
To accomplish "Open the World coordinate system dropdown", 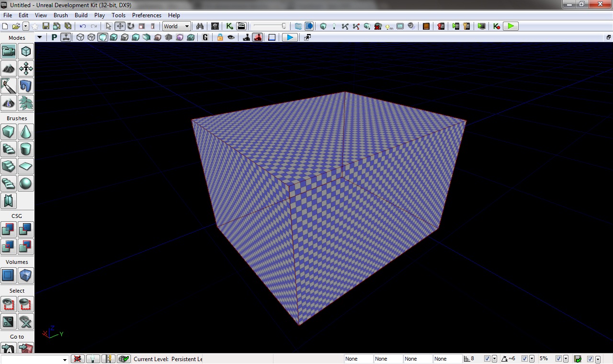I will click(x=176, y=26).
